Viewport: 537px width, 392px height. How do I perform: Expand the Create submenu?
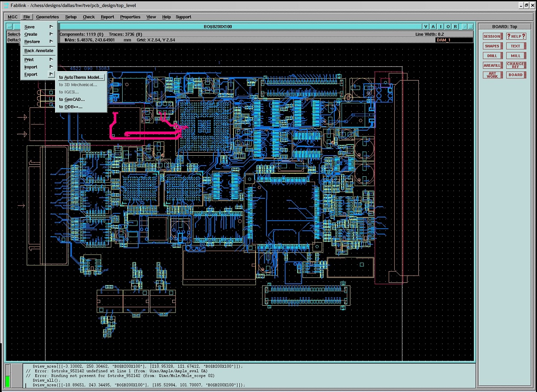30,34
